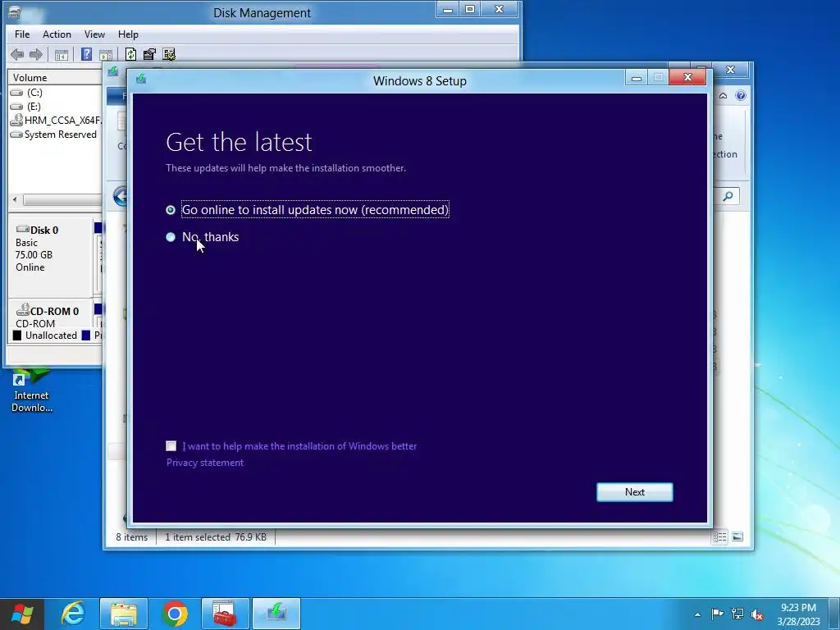
Task: Open Action menu in Disk Management
Action: [x=57, y=34]
